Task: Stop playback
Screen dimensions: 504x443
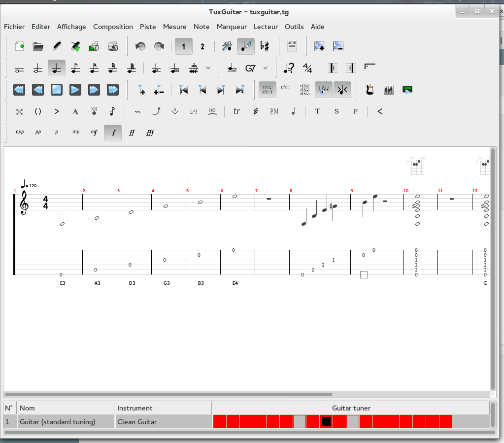Action: (57, 90)
